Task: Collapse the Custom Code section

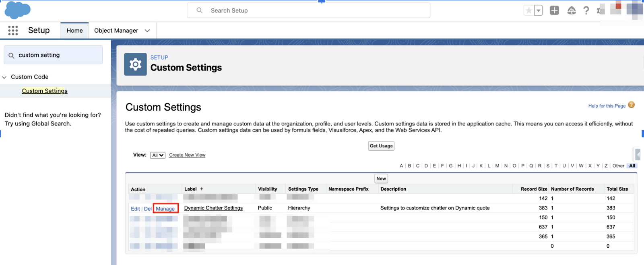Action: (4, 77)
